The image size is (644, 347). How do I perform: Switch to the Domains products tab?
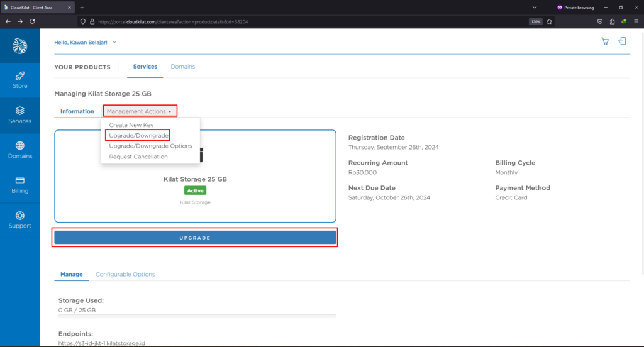[x=183, y=67]
